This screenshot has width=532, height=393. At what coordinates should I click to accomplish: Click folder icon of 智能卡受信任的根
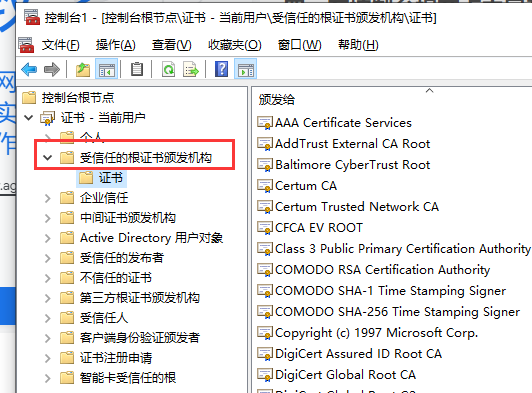coord(67,378)
